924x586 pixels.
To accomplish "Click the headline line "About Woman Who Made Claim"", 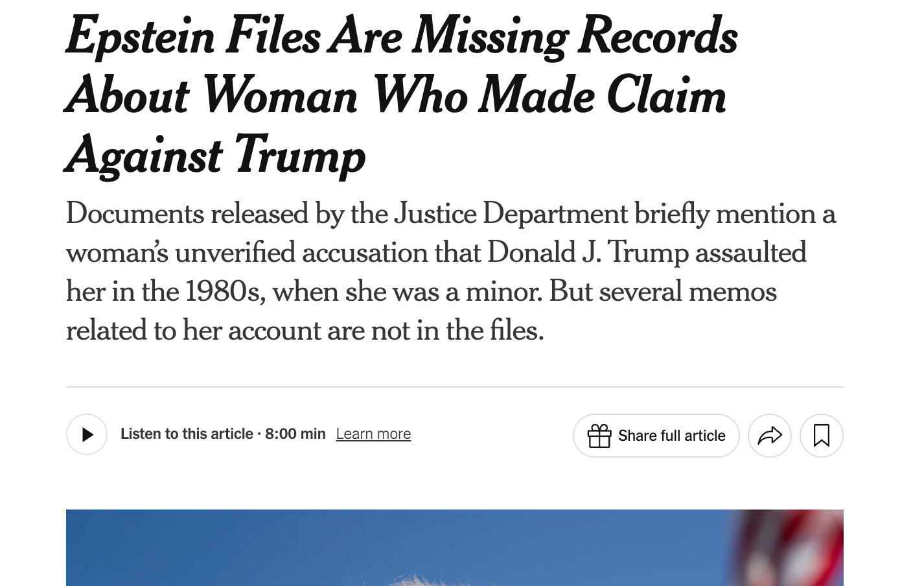I will pyautogui.click(x=395, y=96).
